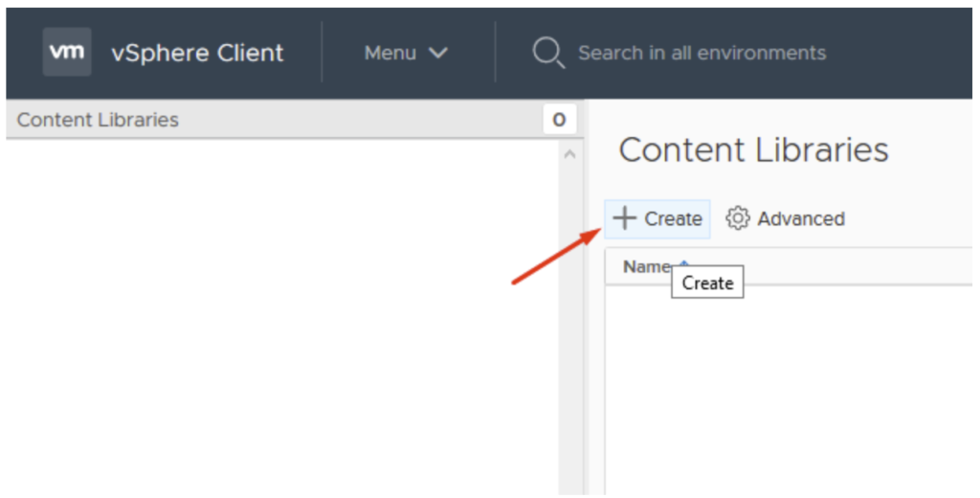Click the 0 count badge

(x=559, y=119)
